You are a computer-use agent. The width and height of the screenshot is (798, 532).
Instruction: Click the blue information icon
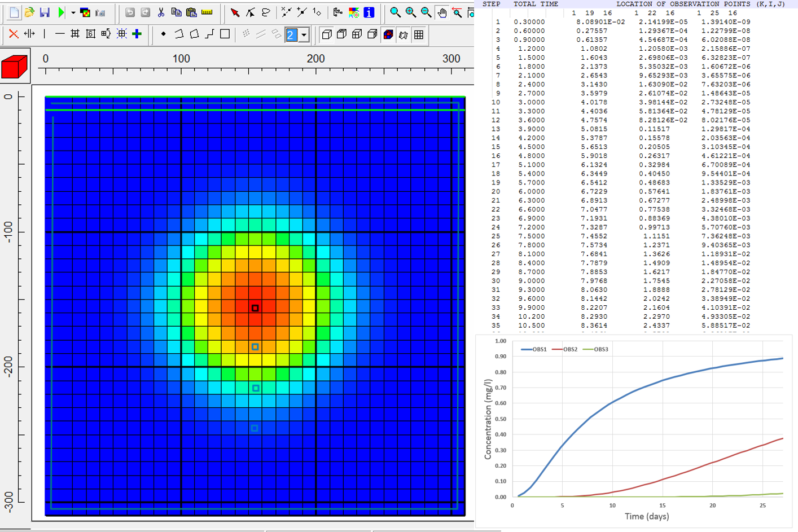(x=369, y=12)
